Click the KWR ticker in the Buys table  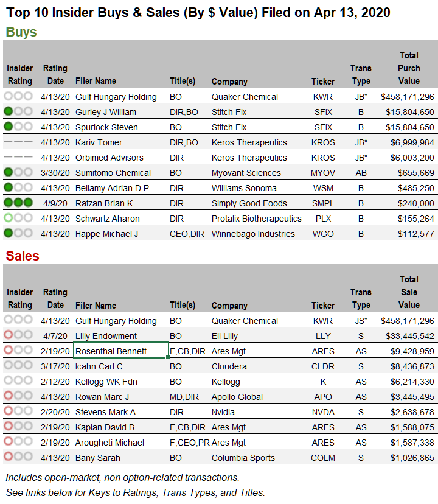322,97
